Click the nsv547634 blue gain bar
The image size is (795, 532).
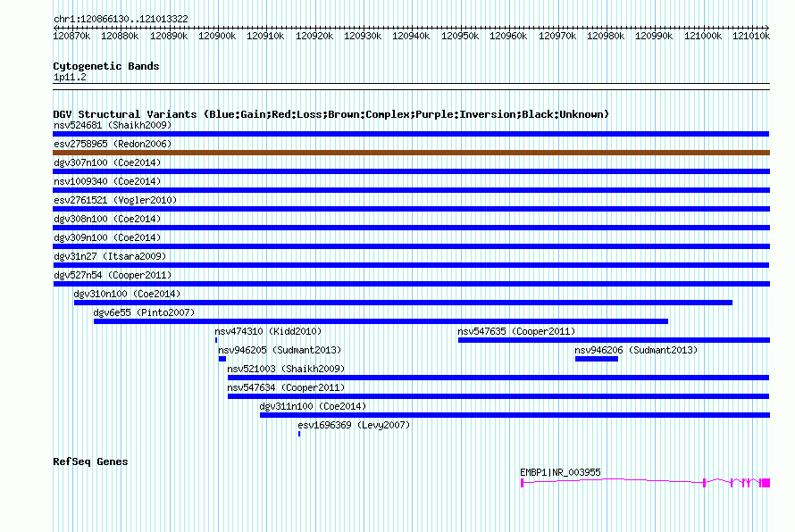[498, 396]
